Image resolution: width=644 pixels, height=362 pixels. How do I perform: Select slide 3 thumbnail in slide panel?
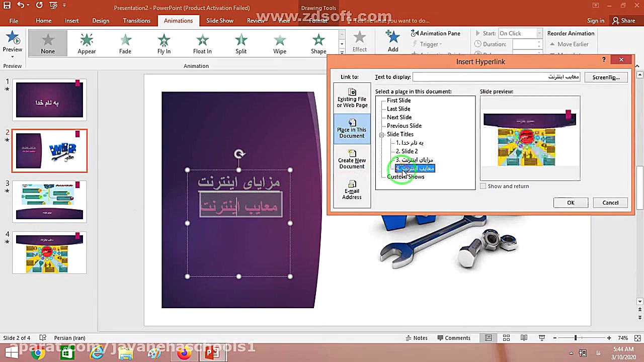point(49,201)
